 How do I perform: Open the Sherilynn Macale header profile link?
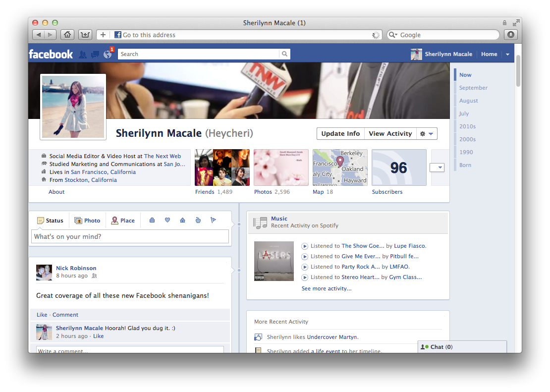(448, 54)
